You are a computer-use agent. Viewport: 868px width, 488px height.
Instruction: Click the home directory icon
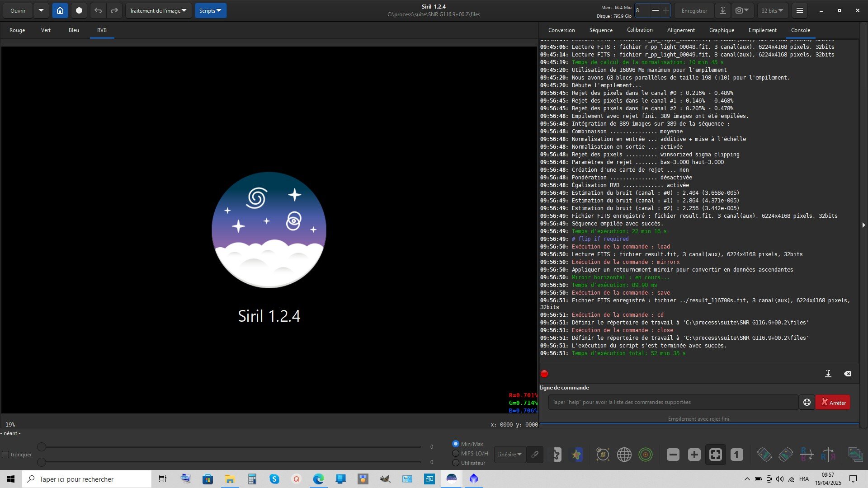click(x=60, y=10)
